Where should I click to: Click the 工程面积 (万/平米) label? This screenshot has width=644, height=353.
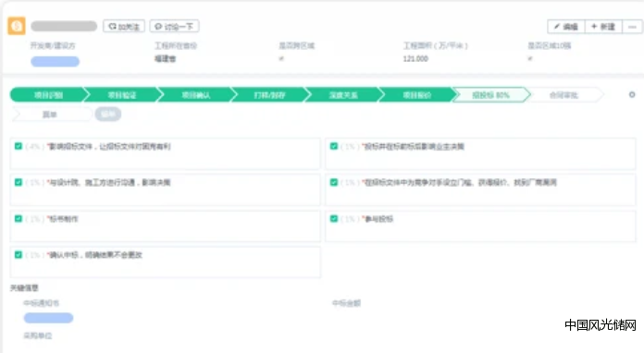click(436, 45)
